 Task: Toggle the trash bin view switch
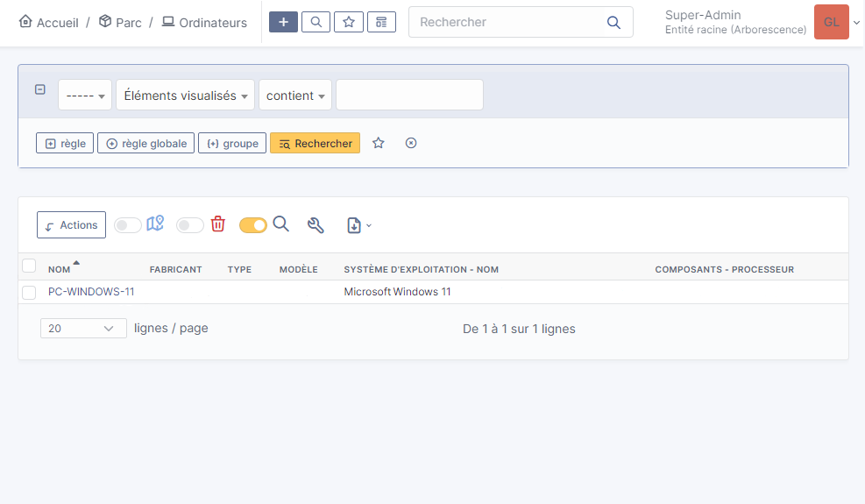point(190,225)
